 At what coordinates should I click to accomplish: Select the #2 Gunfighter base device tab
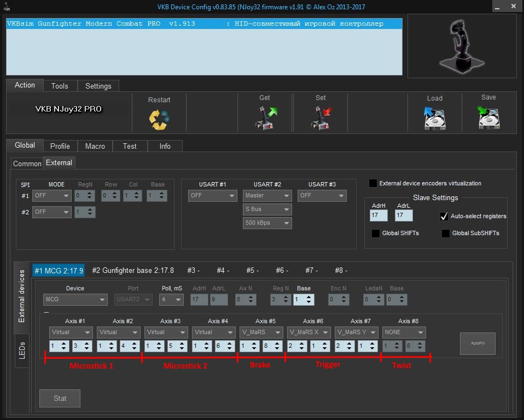coord(133,270)
